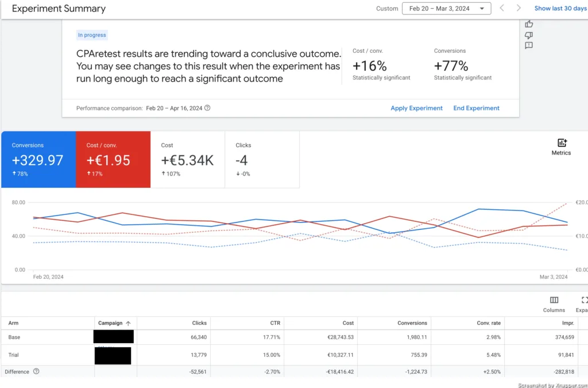This screenshot has width=588, height=388.
Task: Click the Trial arm row label
Action: 14,355
